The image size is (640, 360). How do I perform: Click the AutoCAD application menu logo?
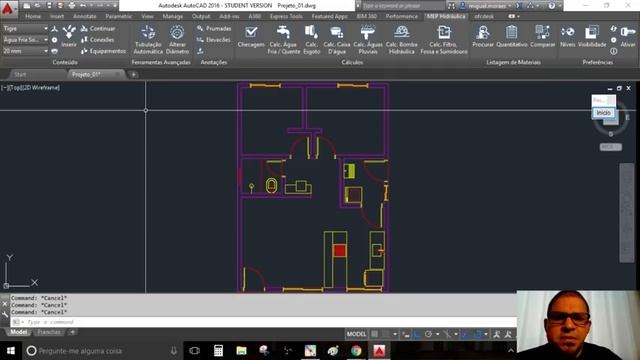(8, 9)
